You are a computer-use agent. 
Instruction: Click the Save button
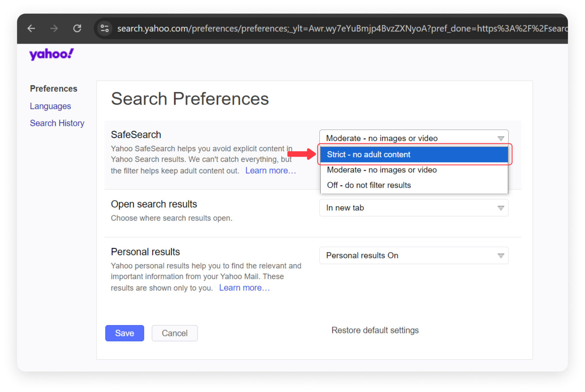[x=125, y=333]
